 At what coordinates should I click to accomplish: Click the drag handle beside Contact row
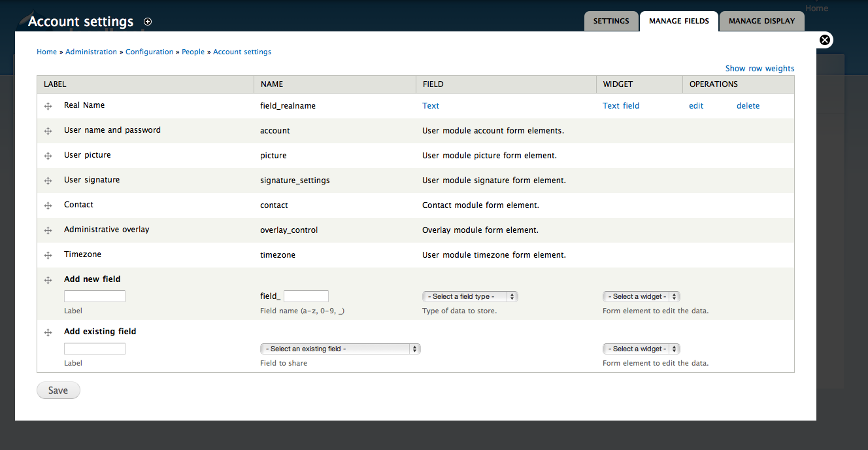pyautogui.click(x=48, y=205)
